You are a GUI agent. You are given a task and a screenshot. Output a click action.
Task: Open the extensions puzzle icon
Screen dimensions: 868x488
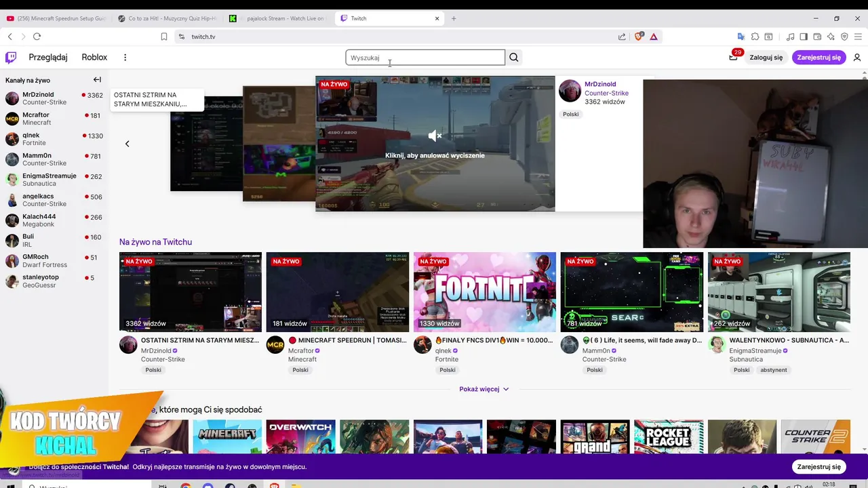click(x=755, y=37)
